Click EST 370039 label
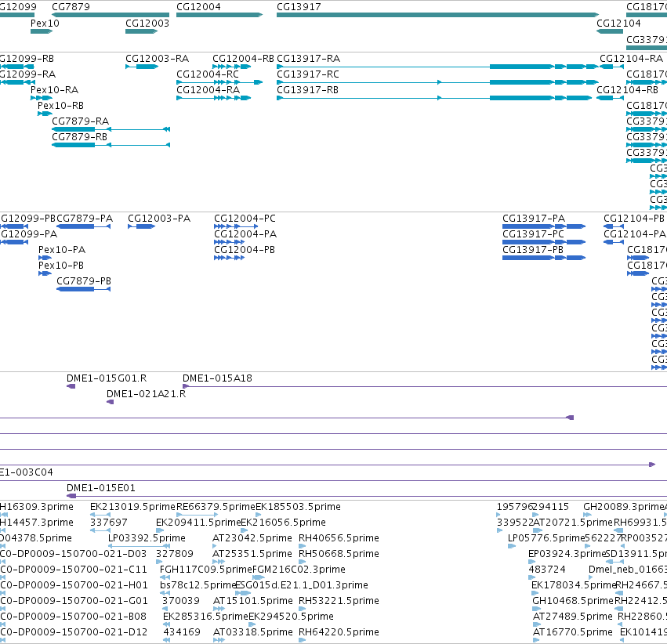The height and width of the screenshot is (644, 667). coord(181,601)
